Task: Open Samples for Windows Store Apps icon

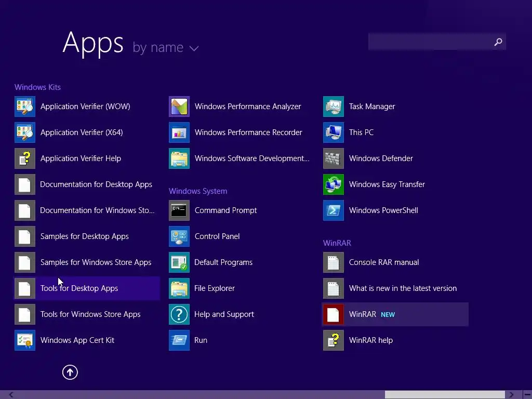Action: (x=25, y=262)
